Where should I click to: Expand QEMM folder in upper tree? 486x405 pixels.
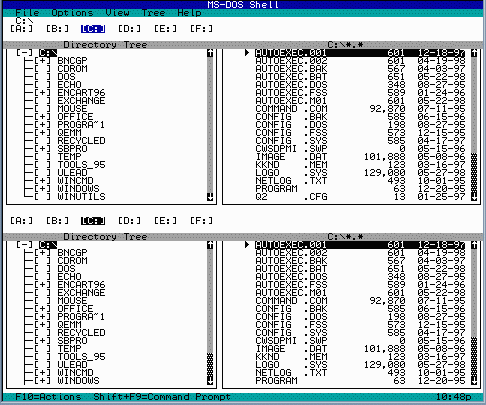(43, 133)
